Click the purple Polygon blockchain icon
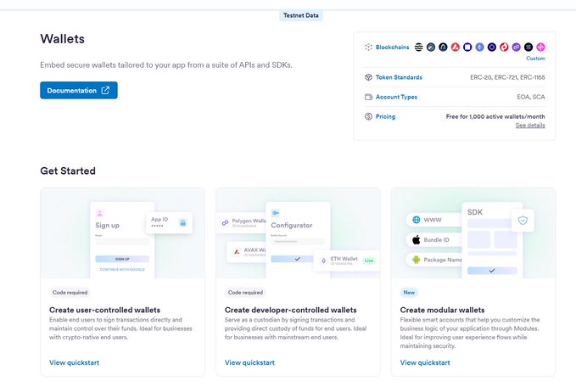The image size is (576, 392). pyautogui.click(x=516, y=47)
